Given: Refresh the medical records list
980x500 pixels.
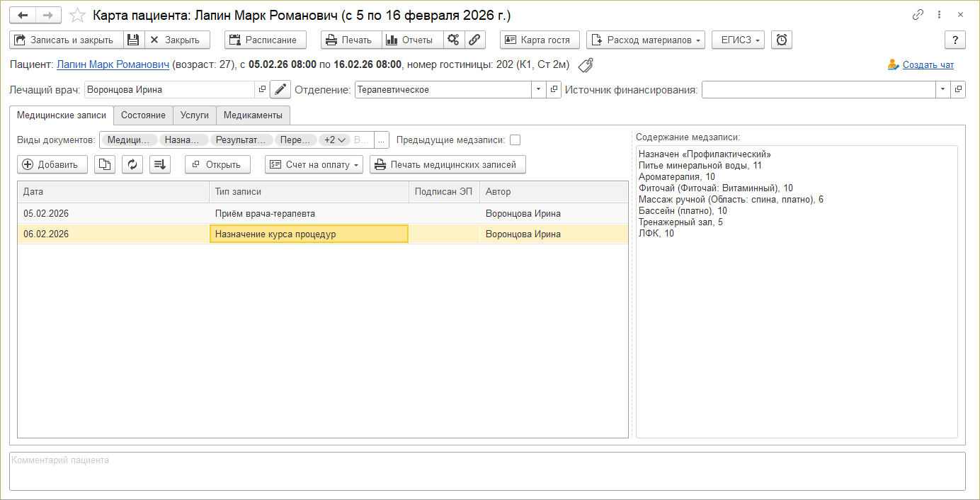Looking at the screenshot, I should click(x=132, y=164).
